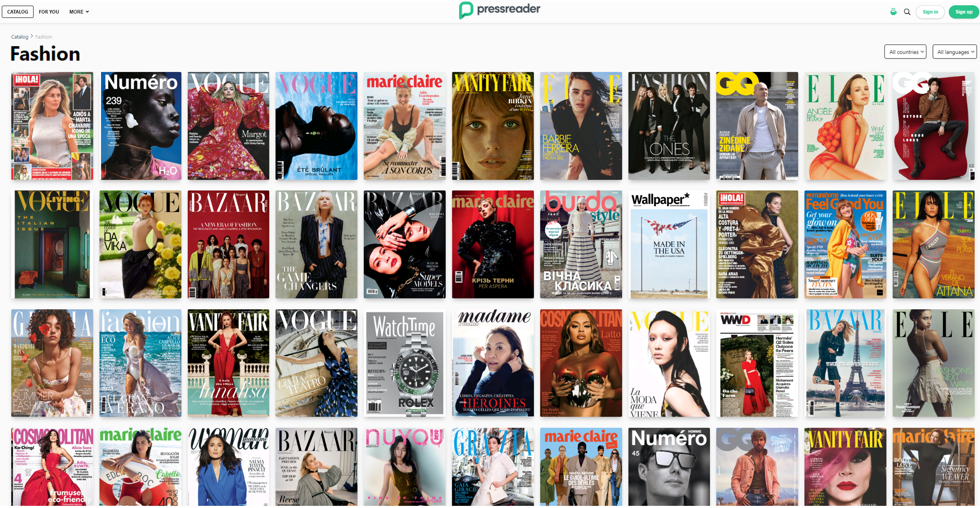Screen dimensions: 980x508
Task: Open the Nüyou magazine cover
Action: pos(405,467)
